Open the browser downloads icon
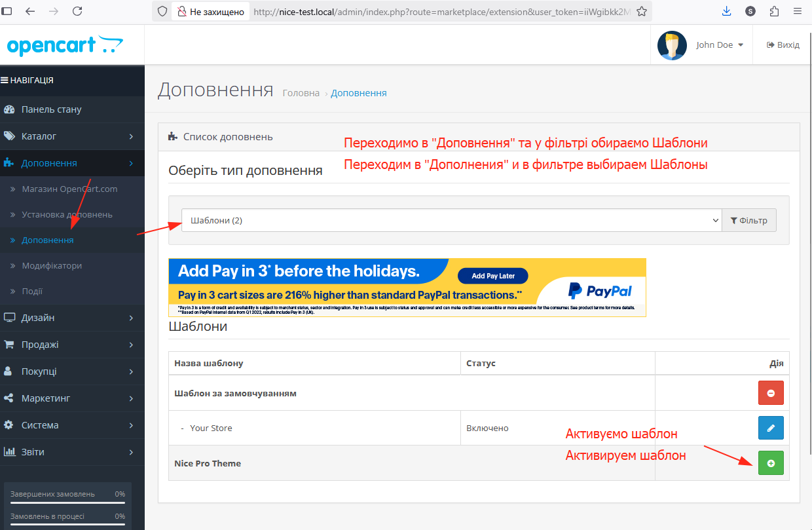Image resolution: width=812 pixels, height=530 pixels. [727, 11]
